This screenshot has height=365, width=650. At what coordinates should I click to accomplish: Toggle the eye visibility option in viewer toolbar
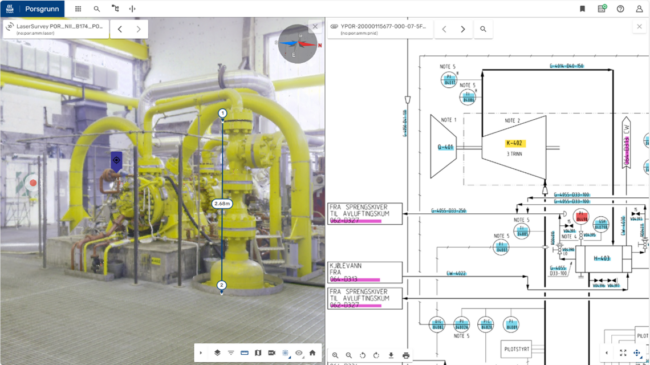pos(298,353)
